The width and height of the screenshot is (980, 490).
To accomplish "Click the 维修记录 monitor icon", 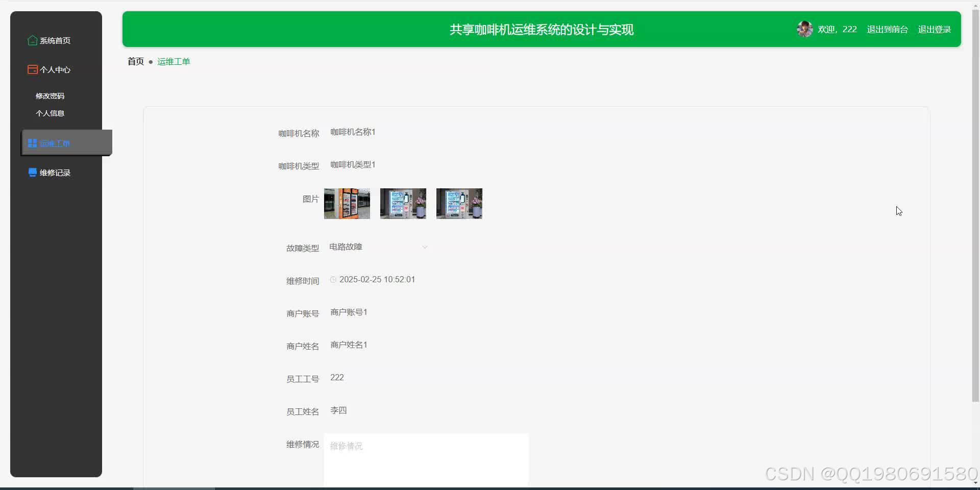I will (32, 173).
